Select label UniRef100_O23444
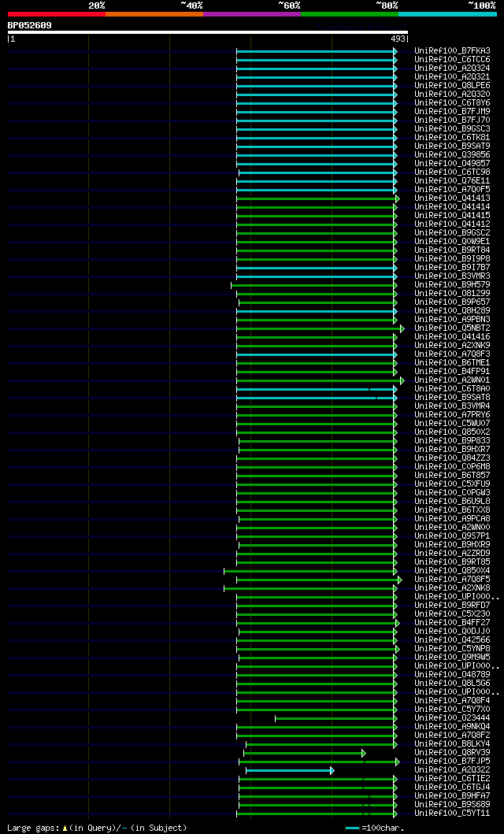Viewport: 504px width, 834px height. (453, 718)
